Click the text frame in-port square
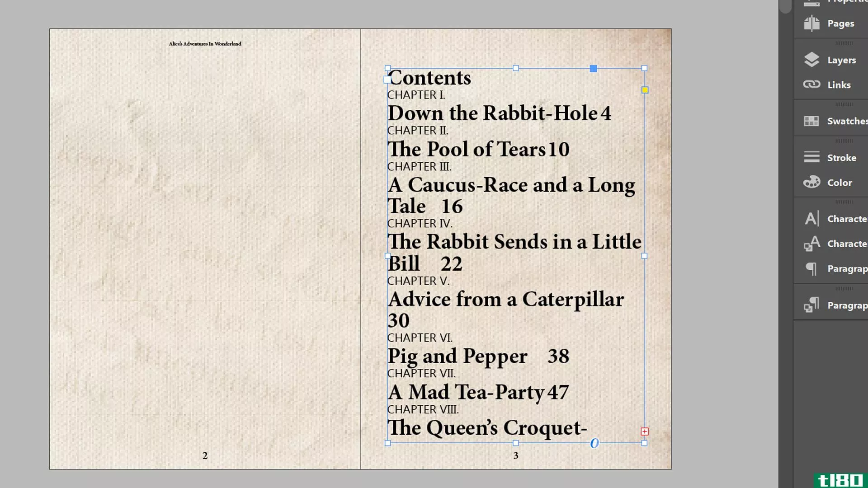This screenshot has height=488, width=868. coord(387,80)
